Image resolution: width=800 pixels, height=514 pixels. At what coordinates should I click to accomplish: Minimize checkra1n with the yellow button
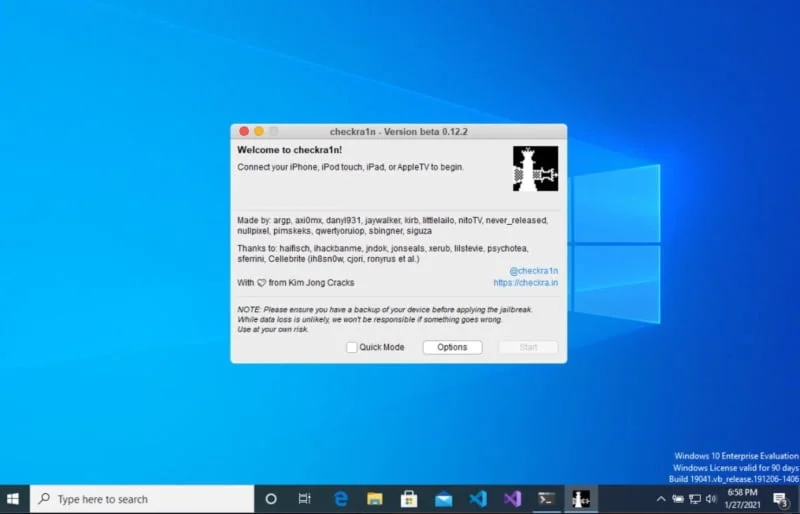point(259,131)
